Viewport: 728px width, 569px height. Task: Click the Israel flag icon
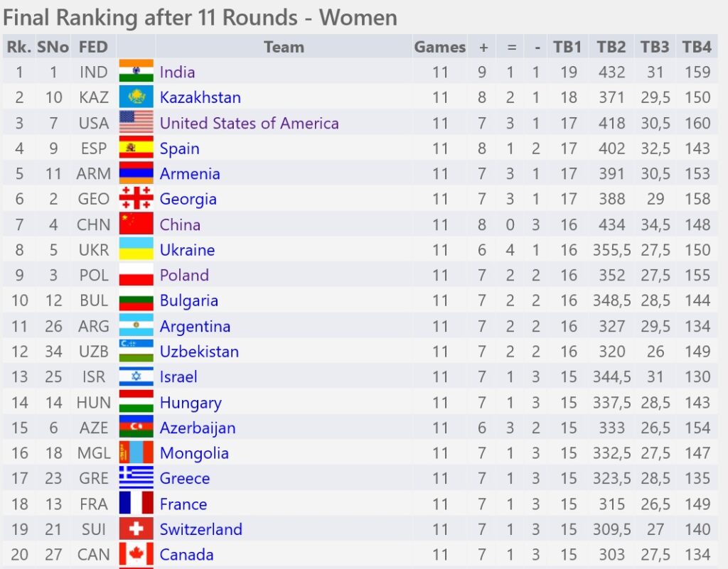136,376
